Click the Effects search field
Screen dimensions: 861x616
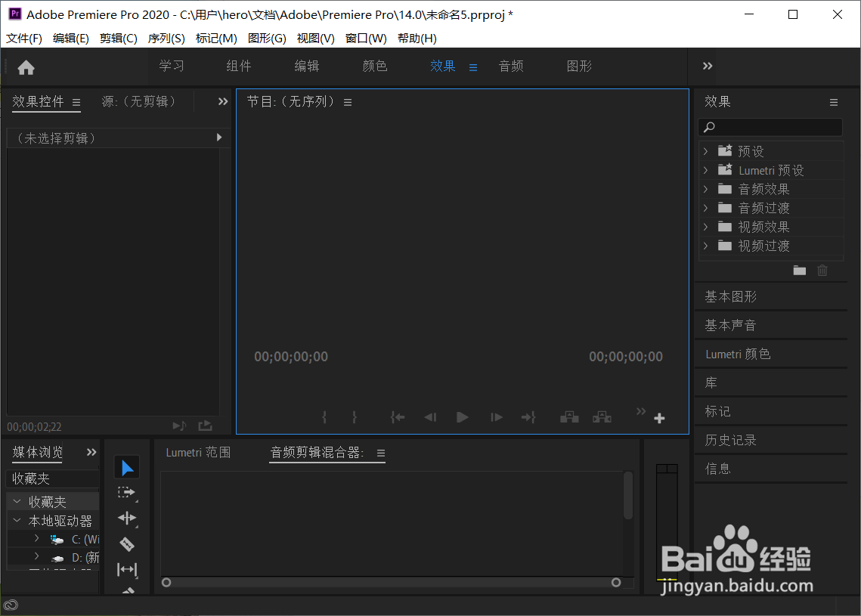[770, 127]
